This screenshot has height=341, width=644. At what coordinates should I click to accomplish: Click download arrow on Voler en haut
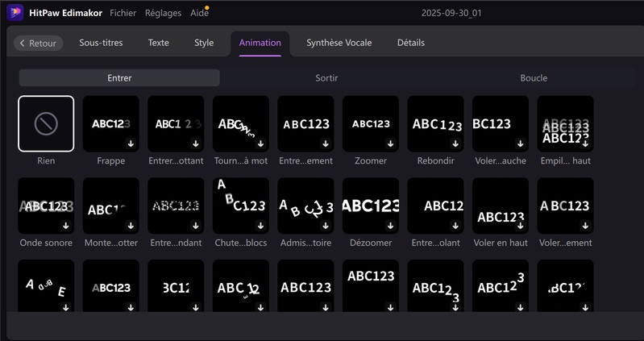(x=520, y=226)
